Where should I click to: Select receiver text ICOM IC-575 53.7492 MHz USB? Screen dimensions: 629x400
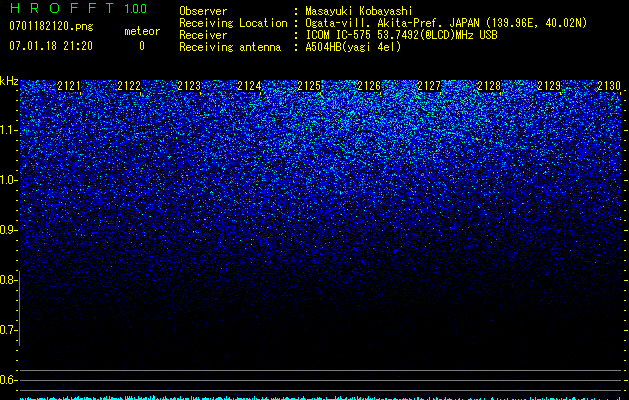coord(401,35)
